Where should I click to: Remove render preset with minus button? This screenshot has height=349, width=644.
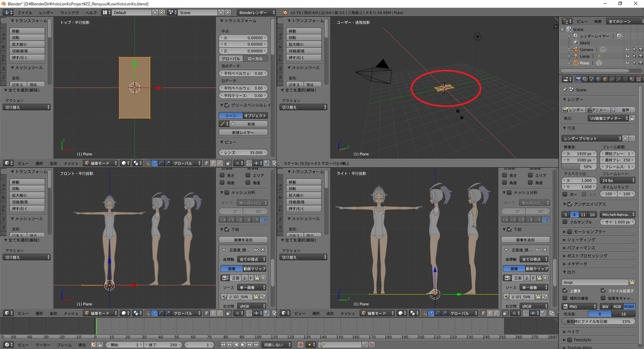632,138
